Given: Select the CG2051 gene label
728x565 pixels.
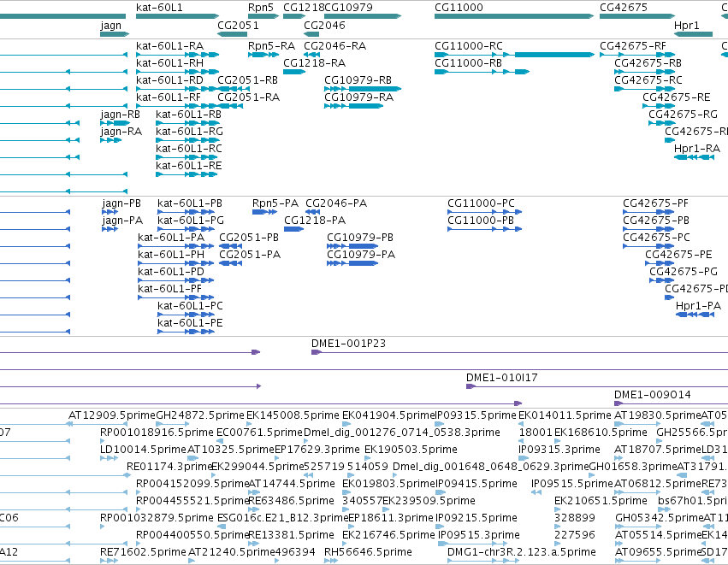Looking at the screenshot, I should (x=238, y=25).
